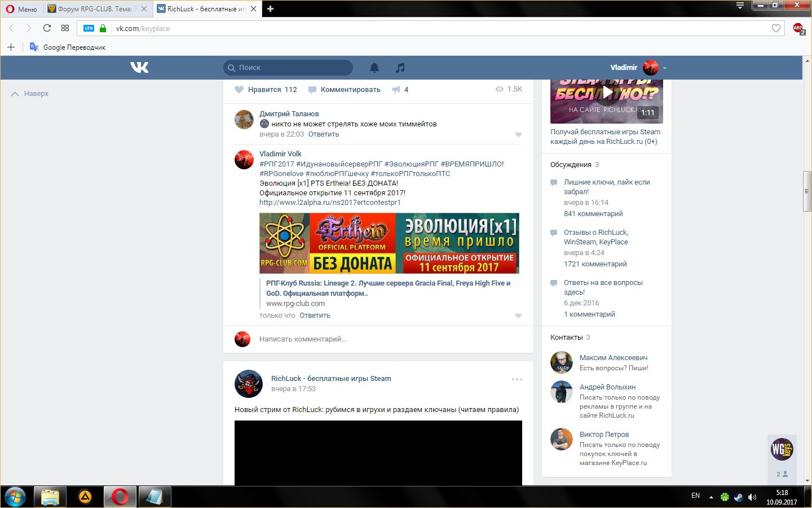Open the WG keys chat bubble

click(782, 449)
